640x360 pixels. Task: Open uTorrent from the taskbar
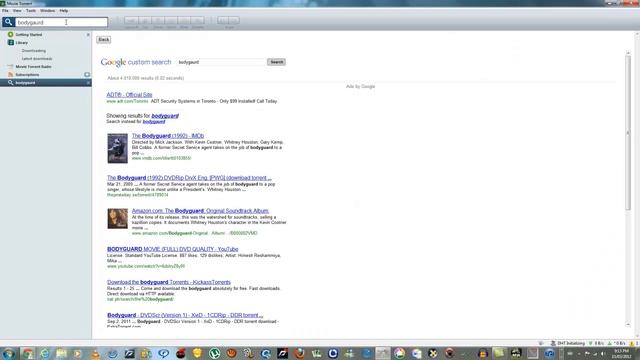(x=214, y=353)
